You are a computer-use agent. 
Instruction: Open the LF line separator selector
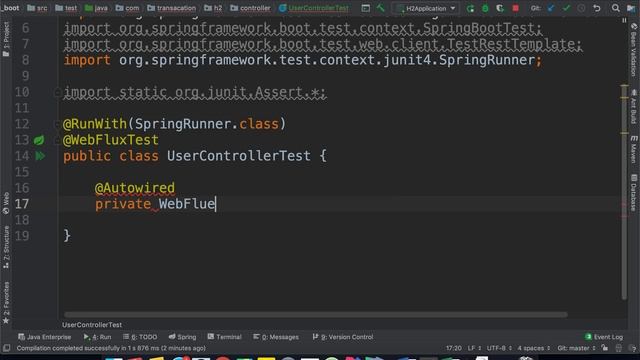pos(474,348)
